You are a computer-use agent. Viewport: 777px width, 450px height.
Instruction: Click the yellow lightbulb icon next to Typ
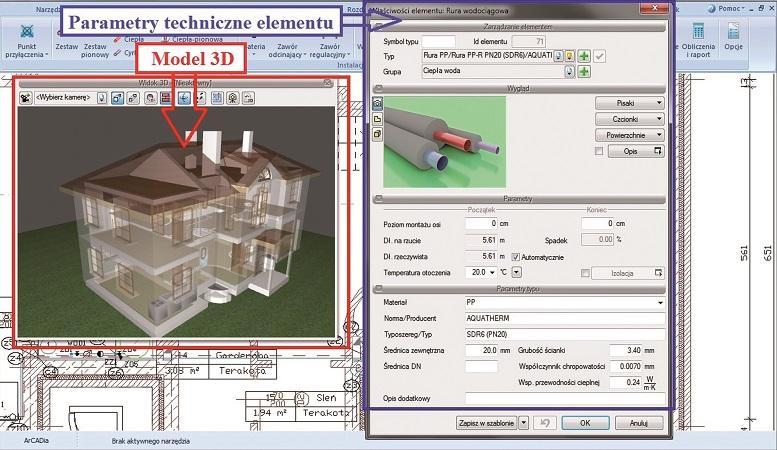click(570, 56)
